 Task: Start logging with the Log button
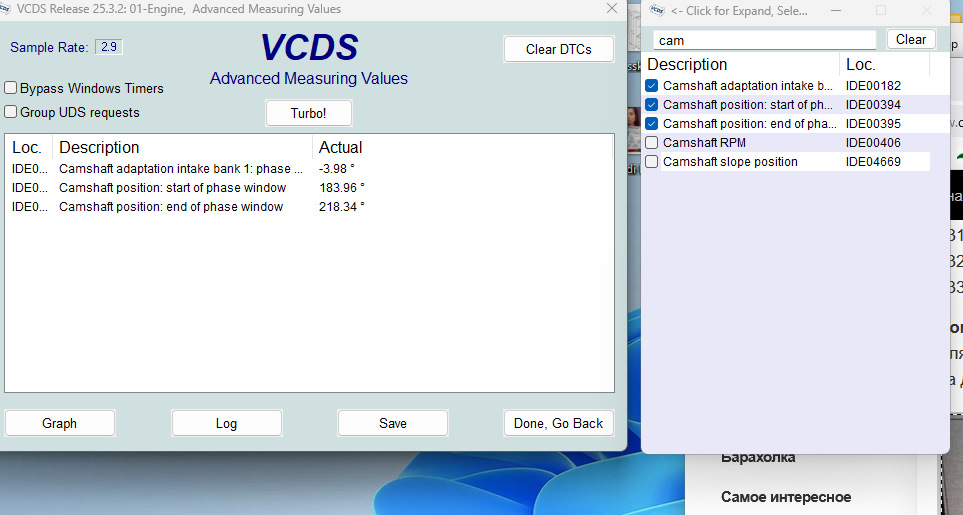pyautogui.click(x=226, y=423)
